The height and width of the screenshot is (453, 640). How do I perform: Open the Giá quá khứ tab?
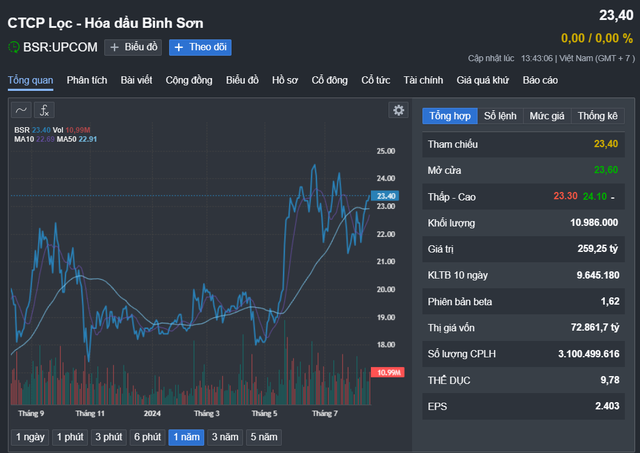[484, 79]
